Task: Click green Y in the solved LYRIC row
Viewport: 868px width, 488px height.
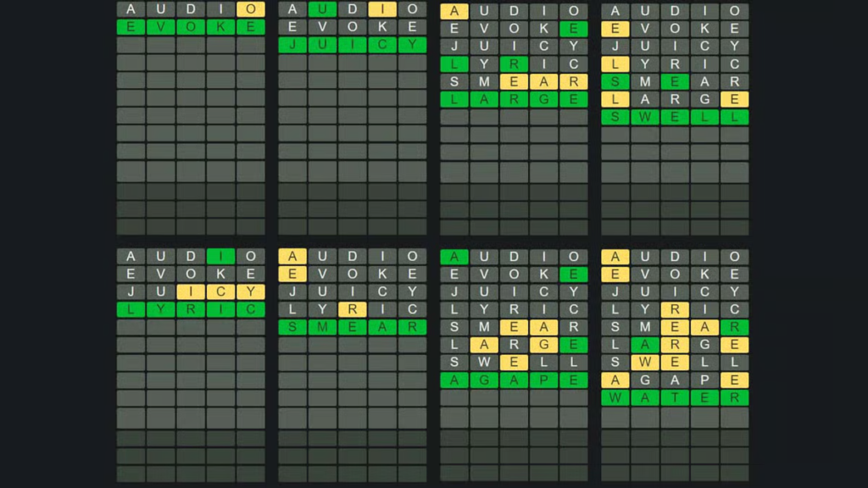Action: pos(160,309)
